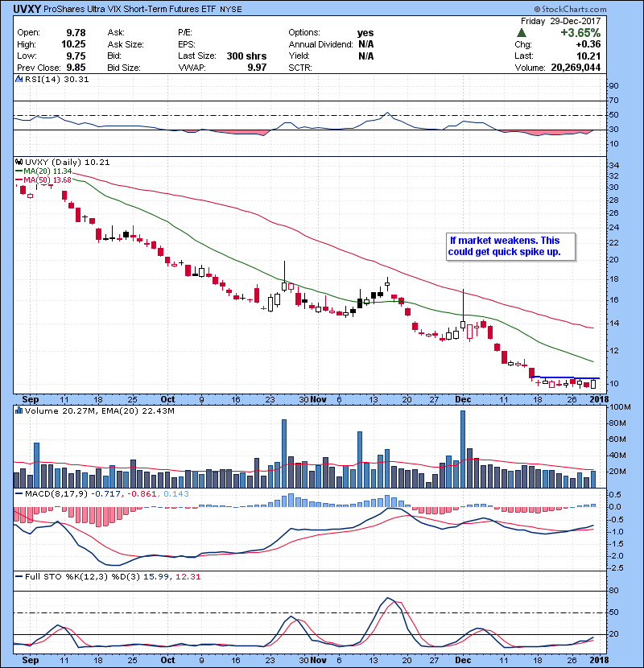Click the Last 10.21 price value
The image size is (644, 668).
[588, 56]
